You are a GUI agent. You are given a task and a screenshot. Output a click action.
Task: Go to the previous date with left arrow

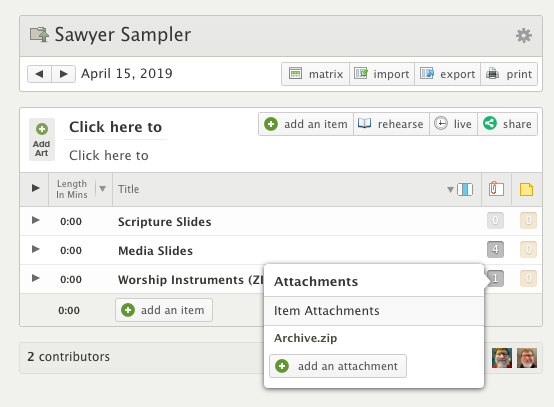pyautogui.click(x=40, y=74)
